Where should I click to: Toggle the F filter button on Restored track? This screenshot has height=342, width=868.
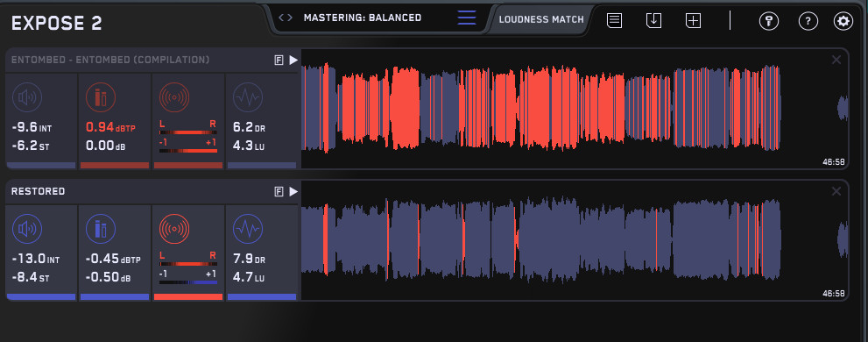point(279,191)
